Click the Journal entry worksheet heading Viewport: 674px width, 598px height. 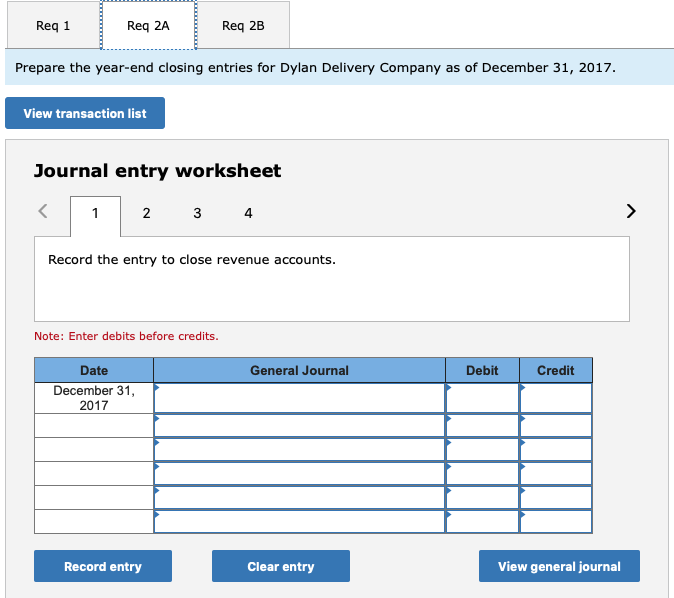point(157,171)
